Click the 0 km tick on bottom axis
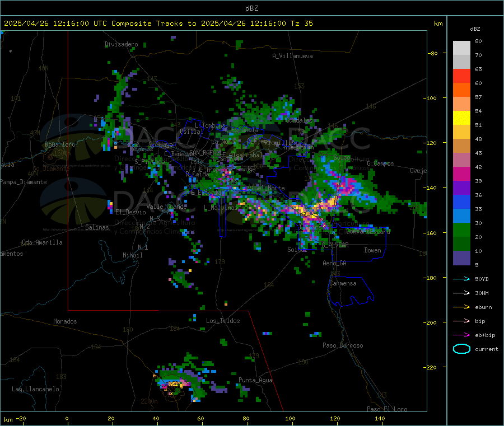504x426 pixels. (67, 419)
